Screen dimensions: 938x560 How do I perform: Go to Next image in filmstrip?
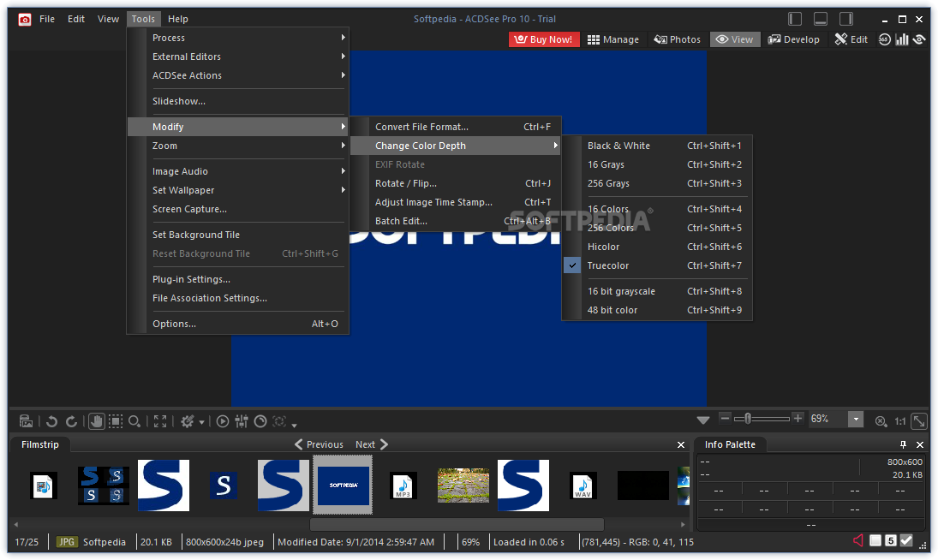point(372,444)
